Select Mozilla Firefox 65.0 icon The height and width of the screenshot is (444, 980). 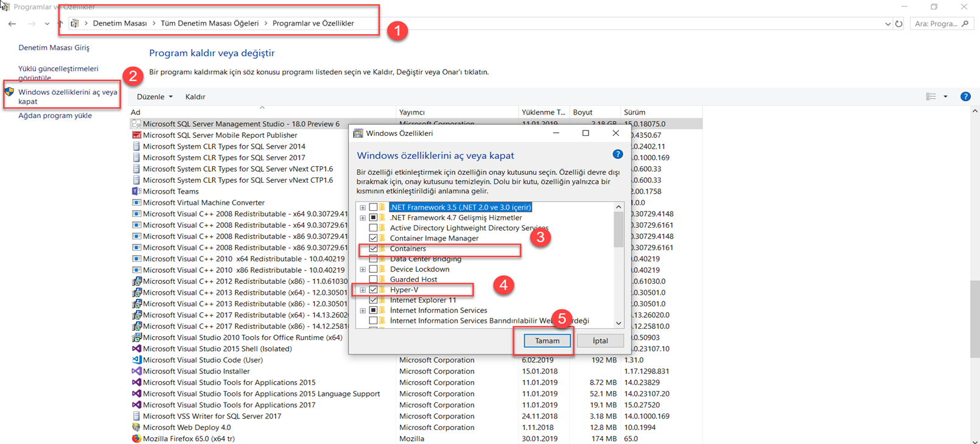[x=136, y=439]
